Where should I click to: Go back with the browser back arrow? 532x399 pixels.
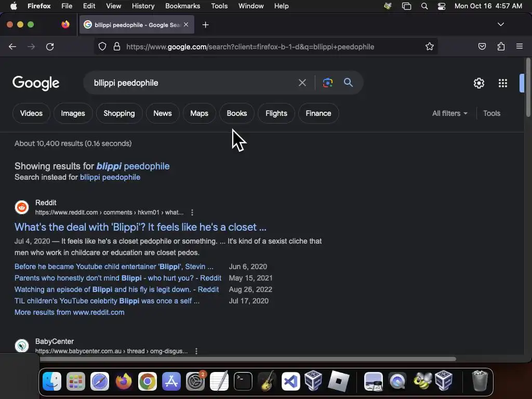[x=12, y=46]
